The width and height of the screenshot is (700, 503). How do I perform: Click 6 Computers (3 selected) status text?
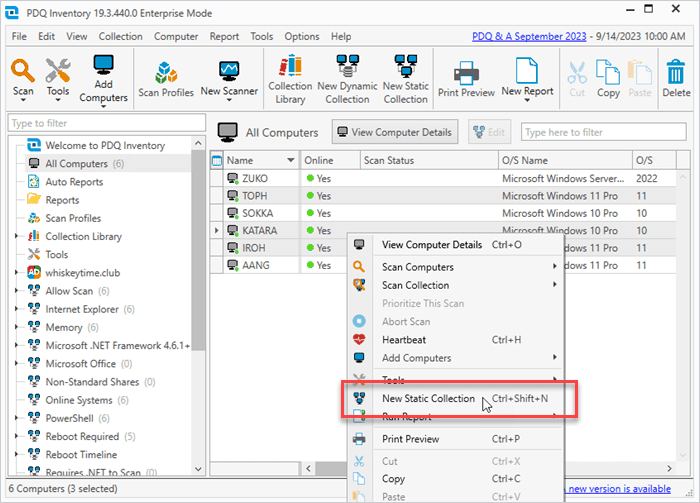pos(63,489)
